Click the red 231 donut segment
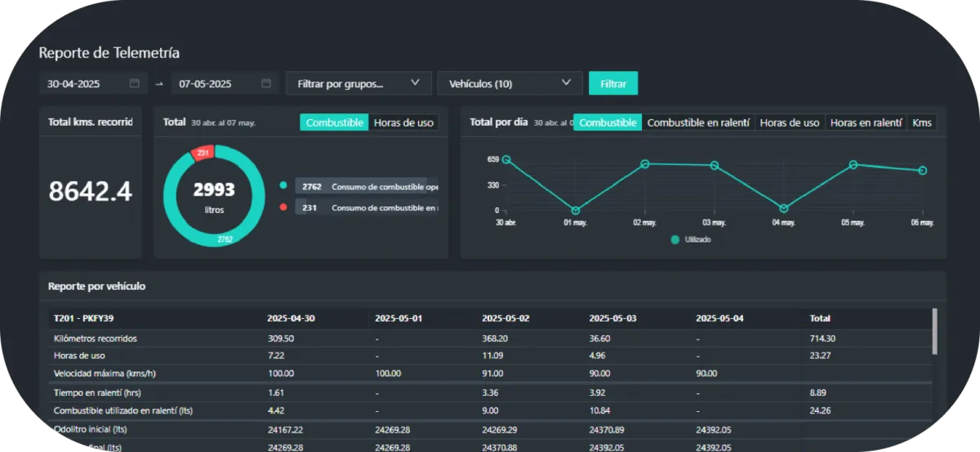This screenshot has height=452, width=980. 203,153
